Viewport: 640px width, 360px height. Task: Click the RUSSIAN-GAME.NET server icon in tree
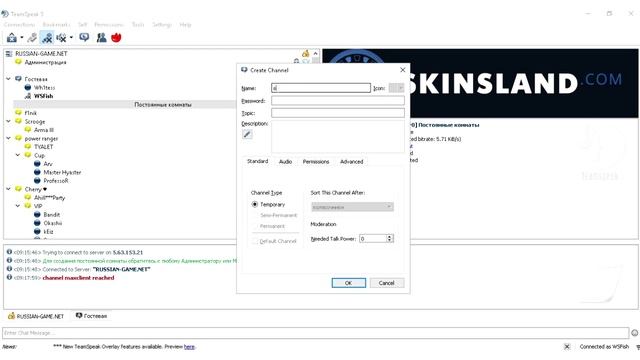(x=9, y=53)
